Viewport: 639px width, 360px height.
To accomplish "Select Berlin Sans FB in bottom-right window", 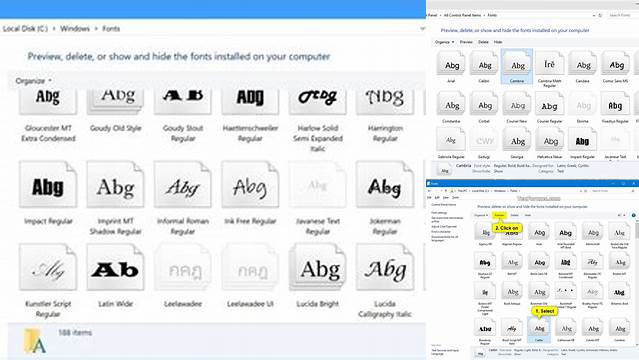I will pos(539,261).
